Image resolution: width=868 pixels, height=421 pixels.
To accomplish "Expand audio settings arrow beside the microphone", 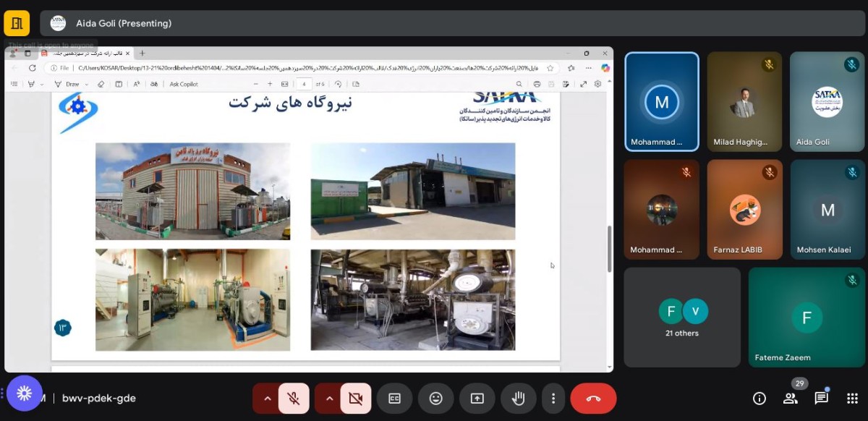I will [267, 398].
